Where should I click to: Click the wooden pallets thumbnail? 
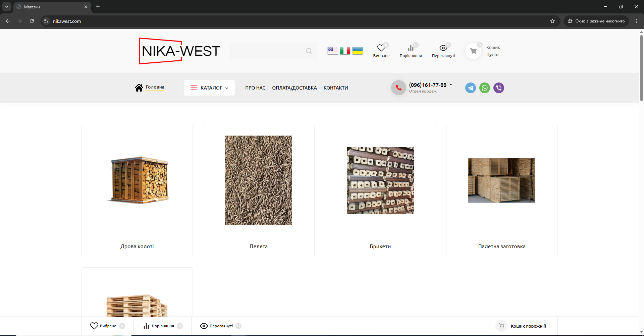pyautogui.click(x=137, y=305)
